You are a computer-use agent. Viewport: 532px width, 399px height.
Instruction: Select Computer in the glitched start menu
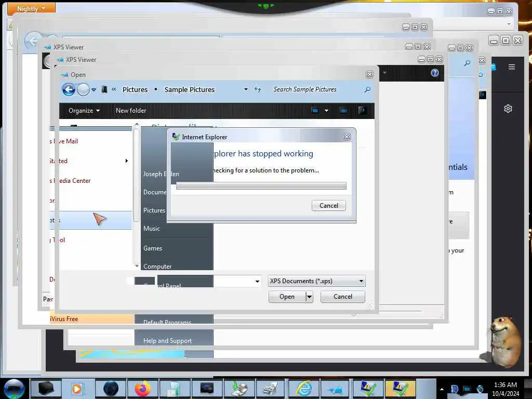point(157,267)
